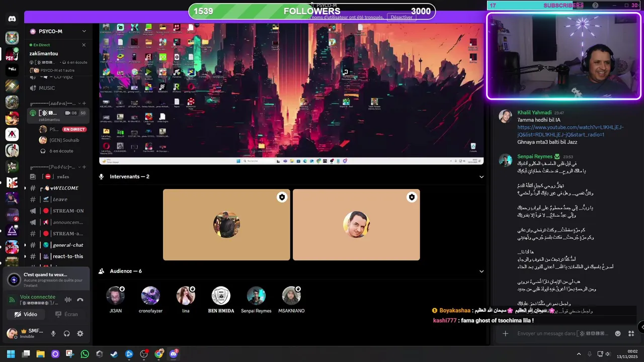Viewport: 644px width, 362px height.
Task: Open audience member Senpai Reymes profile
Action: click(256, 300)
